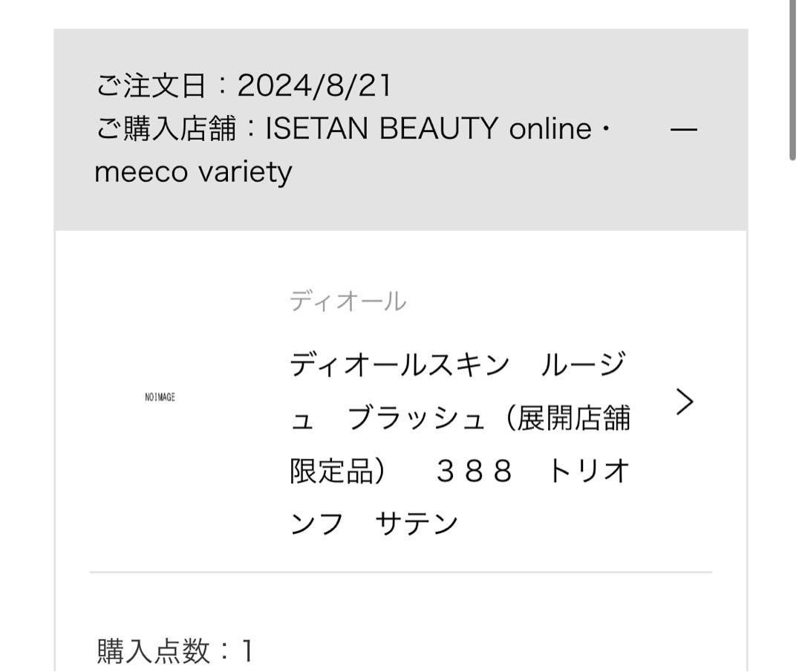Image resolution: width=802 pixels, height=672 pixels.
Task: Collapse the order details with minus icon
Action: pyautogui.click(x=683, y=129)
